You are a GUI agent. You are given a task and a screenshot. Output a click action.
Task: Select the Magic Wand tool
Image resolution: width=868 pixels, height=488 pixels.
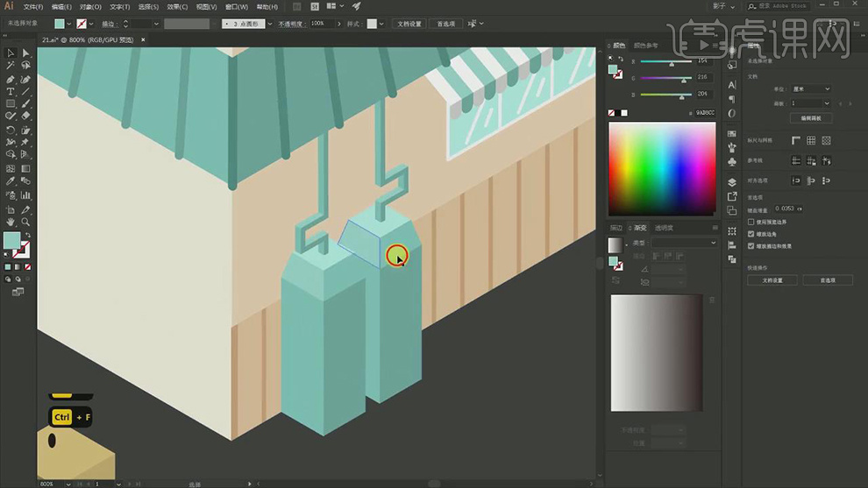pyautogui.click(x=11, y=66)
